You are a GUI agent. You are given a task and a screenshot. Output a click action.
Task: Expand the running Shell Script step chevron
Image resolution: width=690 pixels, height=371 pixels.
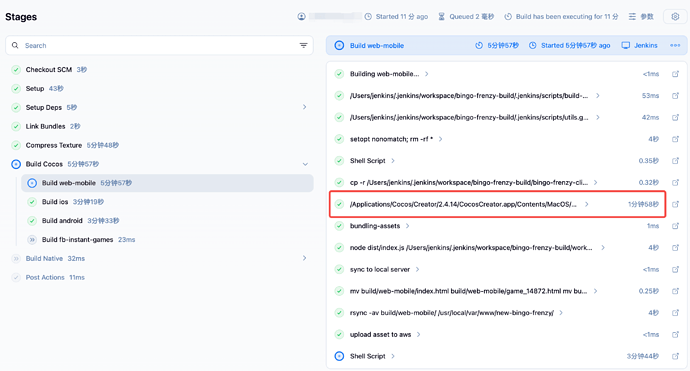pyautogui.click(x=393, y=356)
